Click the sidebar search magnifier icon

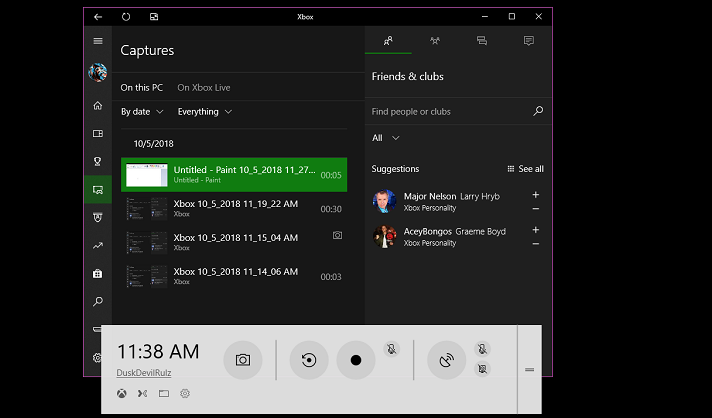pos(98,301)
